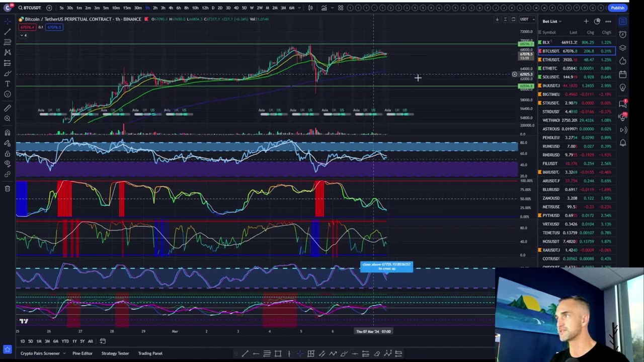Add symbol to Bot List watchlist
Screen dimensions: 644x362
[586, 21]
